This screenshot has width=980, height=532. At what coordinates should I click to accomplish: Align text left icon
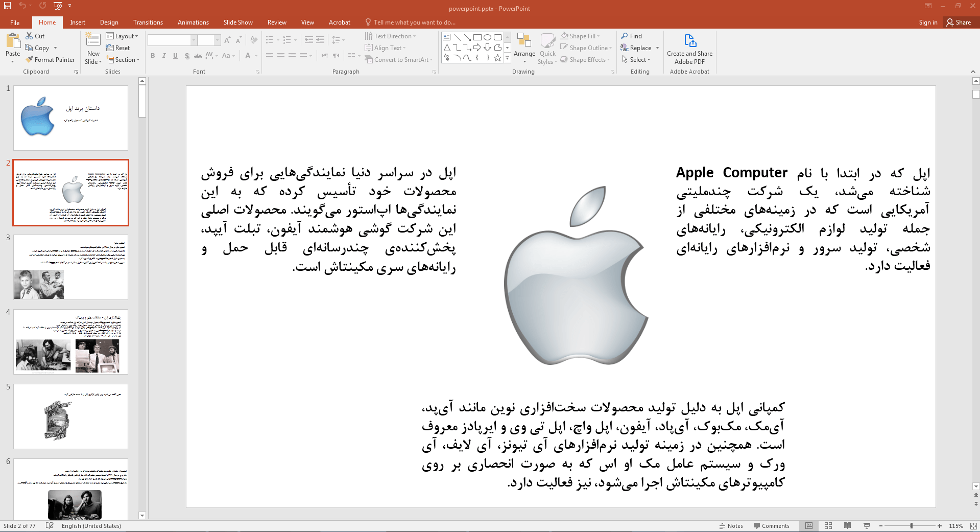[270, 56]
